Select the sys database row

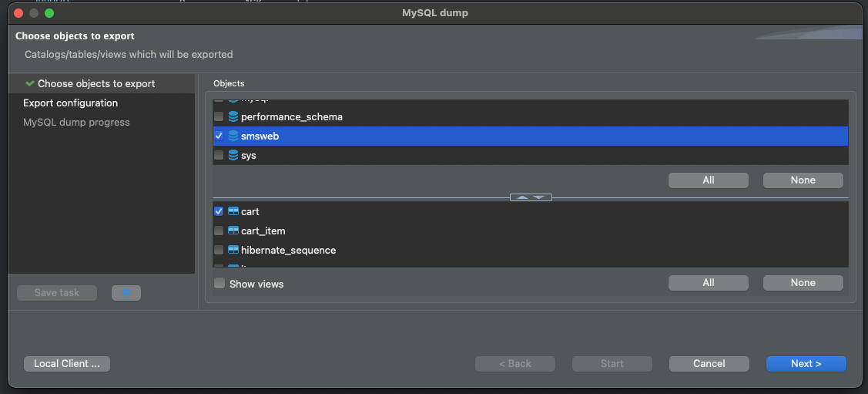click(531, 155)
